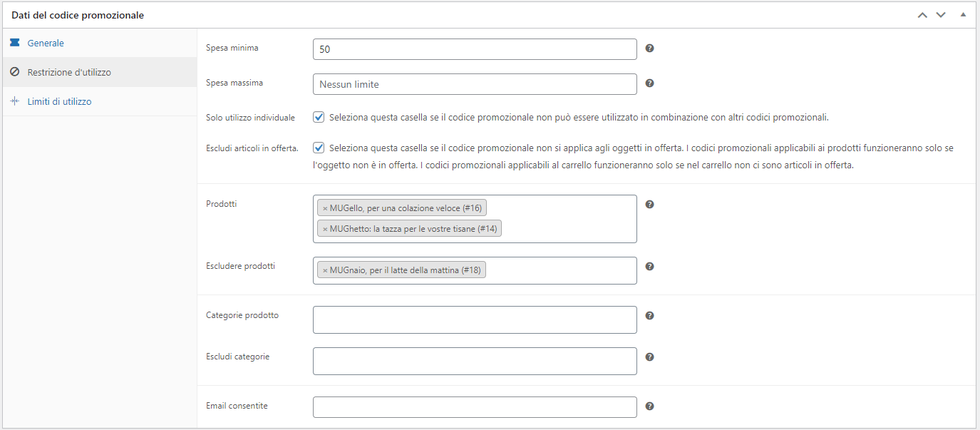Click help icon next to Prodotti field

tap(649, 205)
